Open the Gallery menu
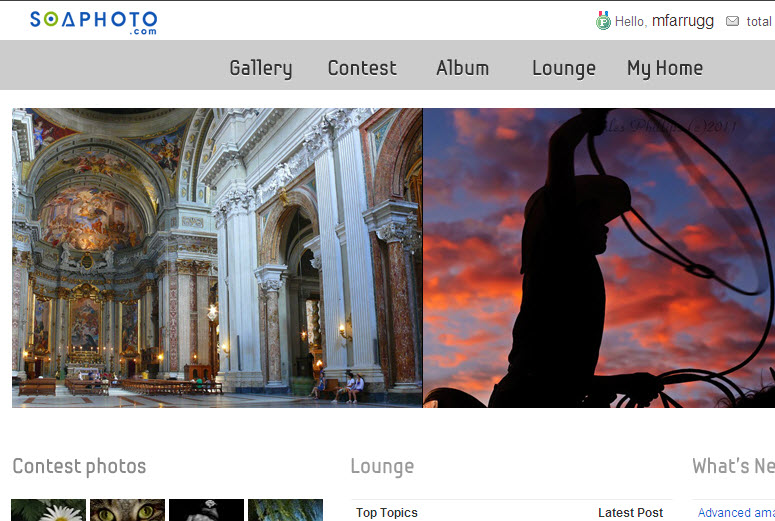The width and height of the screenshot is (775, 521). (x=260, y=68)
